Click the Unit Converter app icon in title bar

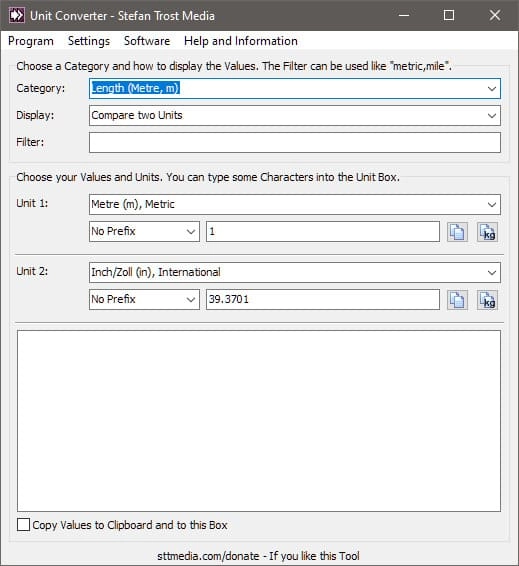(17, 16)
